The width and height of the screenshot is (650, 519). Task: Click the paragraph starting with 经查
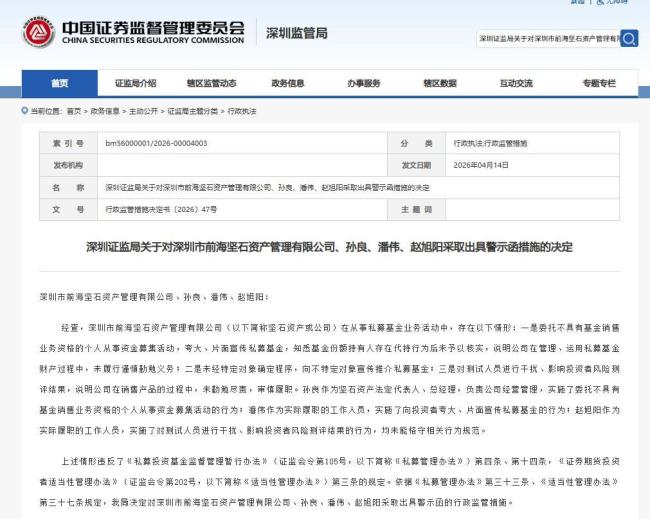(x=330, y=379)
